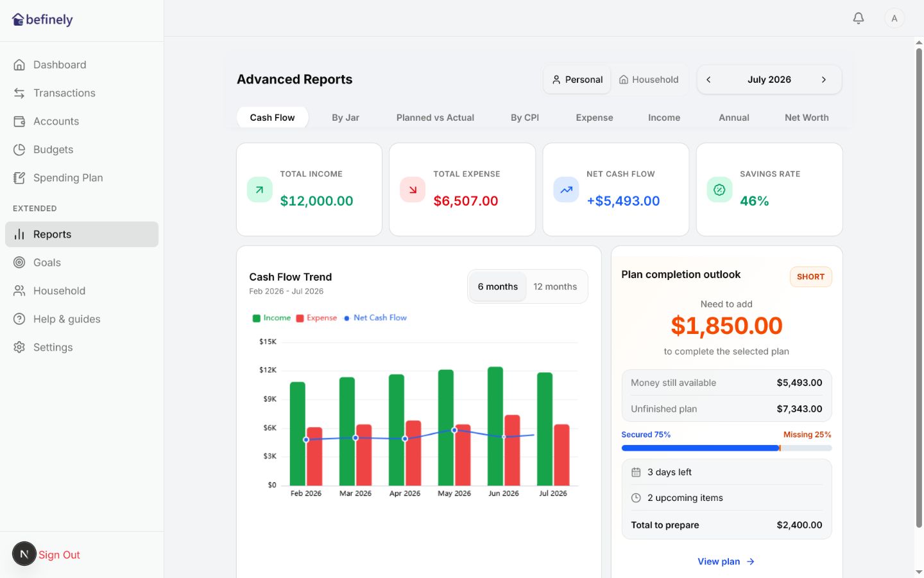The image size is (924, 578).
Task: Toggle Expense series in chart legend
Action: (316, 318)
